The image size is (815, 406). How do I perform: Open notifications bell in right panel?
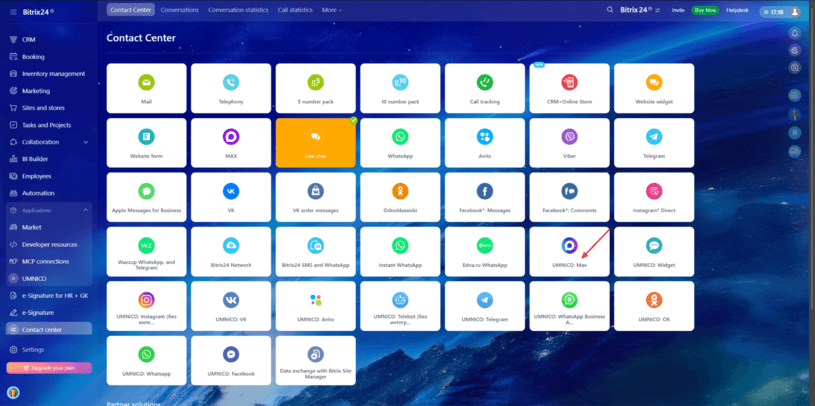794,32
